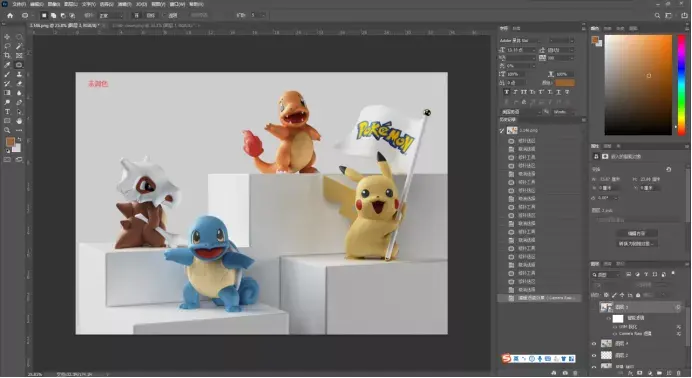Select the Crop tool
The height and width of the screenshot is (378, 692).
point(7,56)
